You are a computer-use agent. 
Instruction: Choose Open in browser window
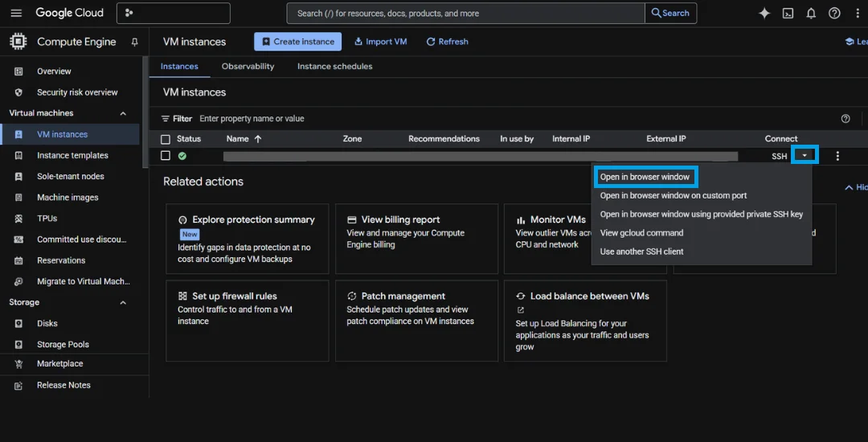point(645,177)
